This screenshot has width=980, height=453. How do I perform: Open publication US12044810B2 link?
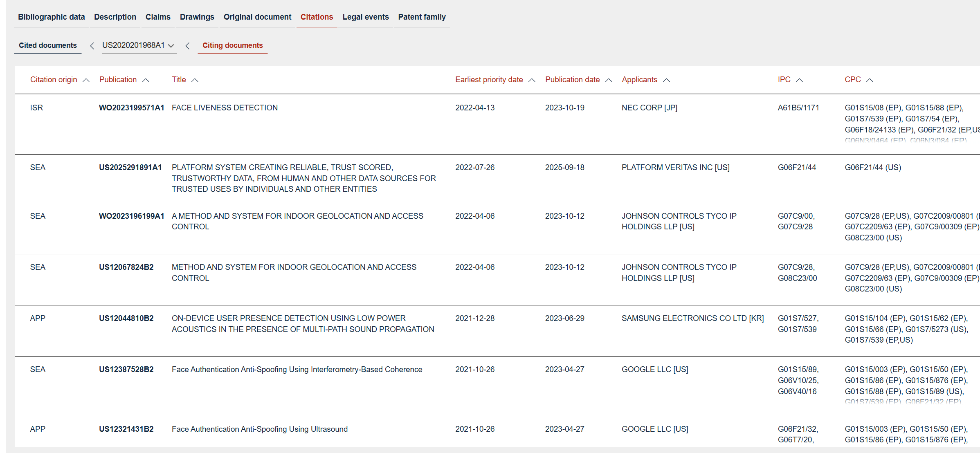pyautogui.click(x=126, y=318)
